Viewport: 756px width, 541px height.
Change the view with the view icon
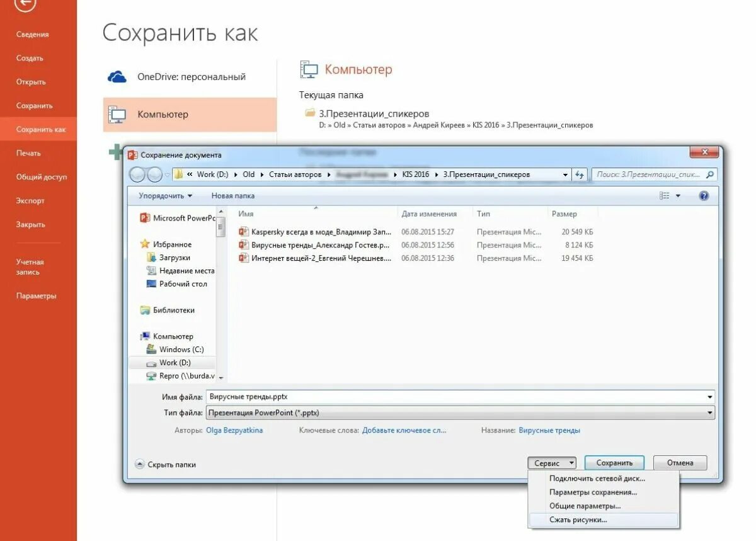[x=665, y=196]
